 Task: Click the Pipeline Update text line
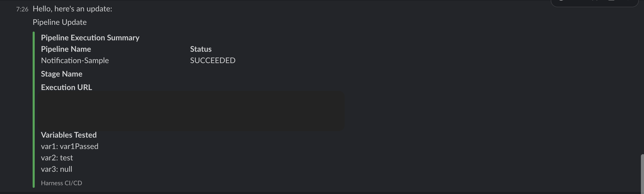(60, 22)
